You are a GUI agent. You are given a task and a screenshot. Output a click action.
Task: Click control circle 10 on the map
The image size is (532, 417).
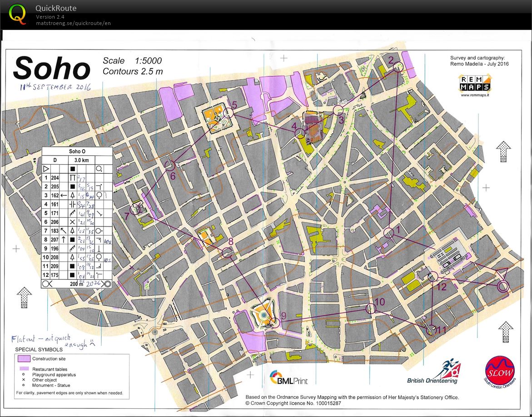click(x=371, y=308)
